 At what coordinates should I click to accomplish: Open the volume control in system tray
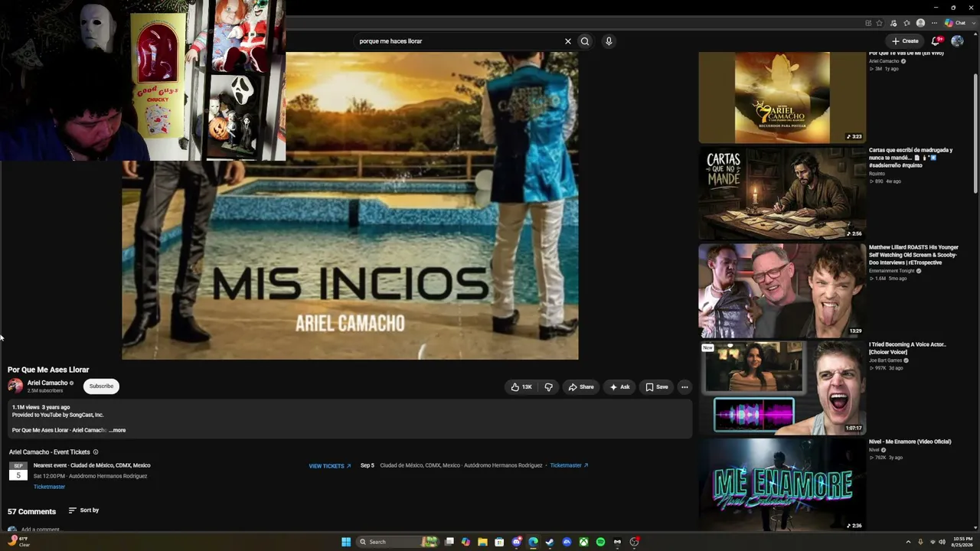pos(942,542)
